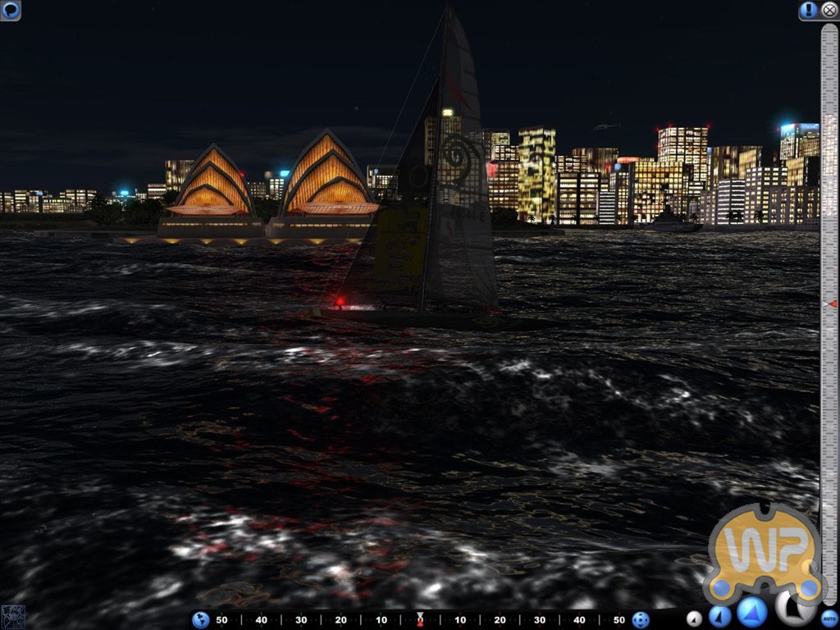The width and height of the screenshot is (840, 630).
Task: Set rudder to left 50 mark
Action: [x=221, y=620]
